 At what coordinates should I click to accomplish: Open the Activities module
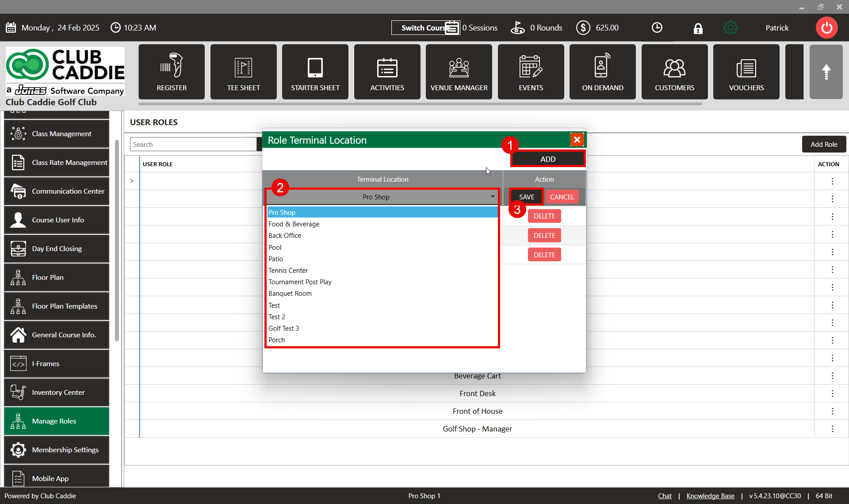click(387, 72)
